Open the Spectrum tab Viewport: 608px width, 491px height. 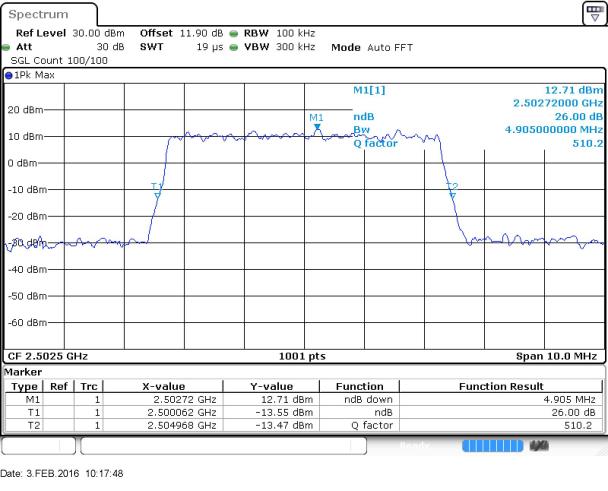pyautogui.click(x=39, y=15)
